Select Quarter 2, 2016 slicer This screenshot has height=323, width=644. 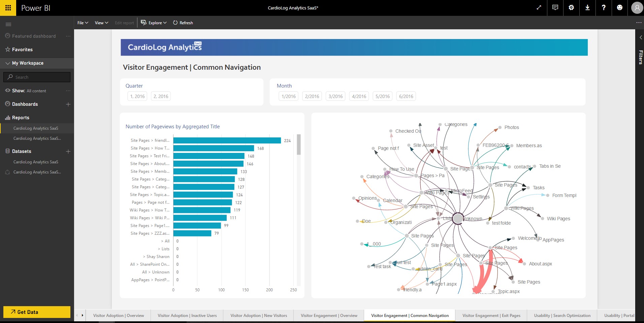click(161, 96)
